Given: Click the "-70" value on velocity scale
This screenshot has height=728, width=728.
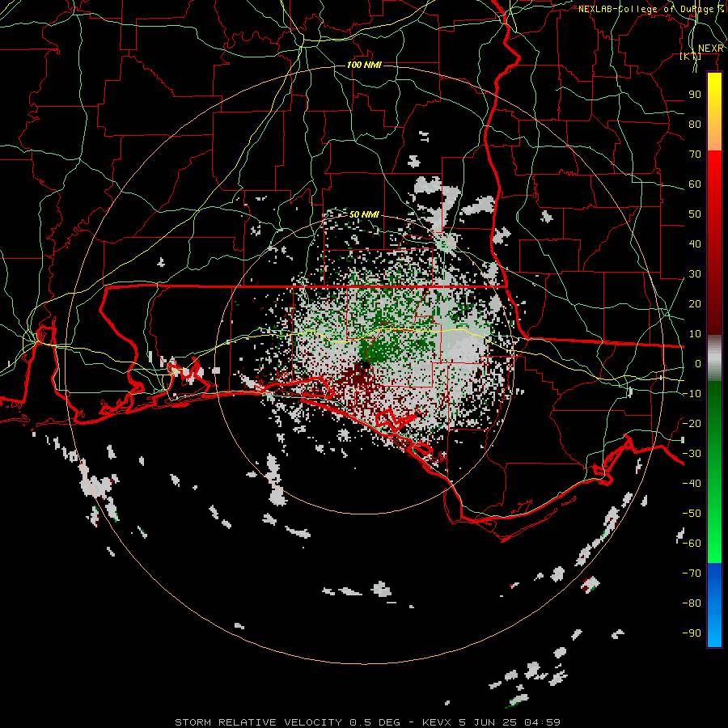Looking at the screenshot, I should (692, 573).
